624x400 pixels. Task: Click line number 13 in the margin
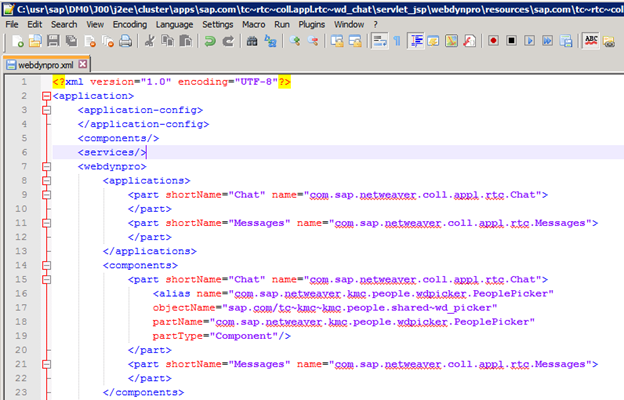(21, 251)
